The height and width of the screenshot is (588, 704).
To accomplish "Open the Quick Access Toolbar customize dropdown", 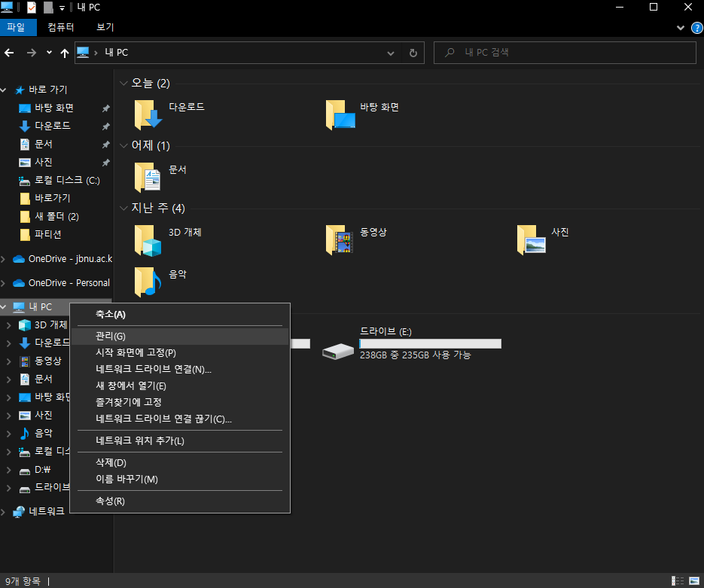I will click(x=62, y=8).
